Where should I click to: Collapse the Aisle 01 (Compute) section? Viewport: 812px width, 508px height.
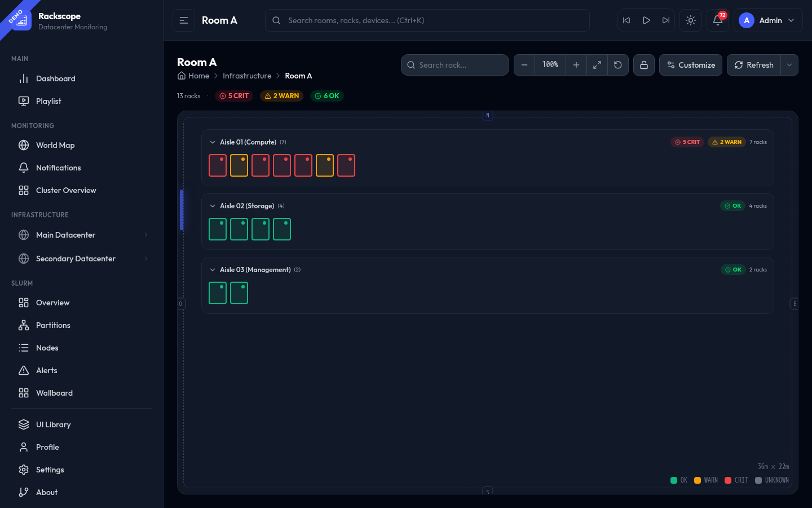click(x=213, y=142)
